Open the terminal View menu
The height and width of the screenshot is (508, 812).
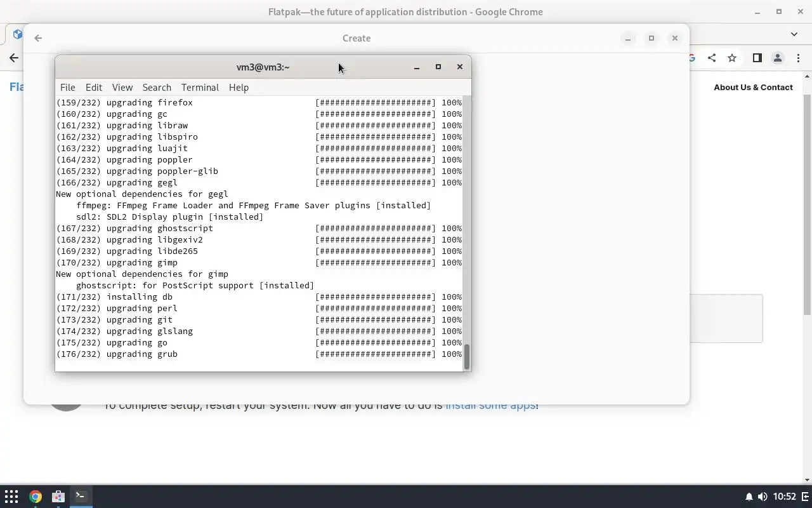(x=122, y=88)
